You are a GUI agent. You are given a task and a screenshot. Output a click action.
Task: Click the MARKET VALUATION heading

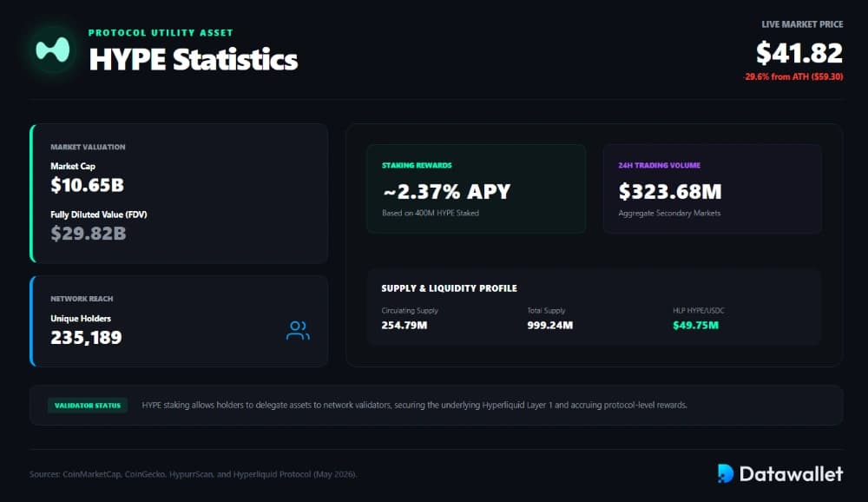point(88,147)
